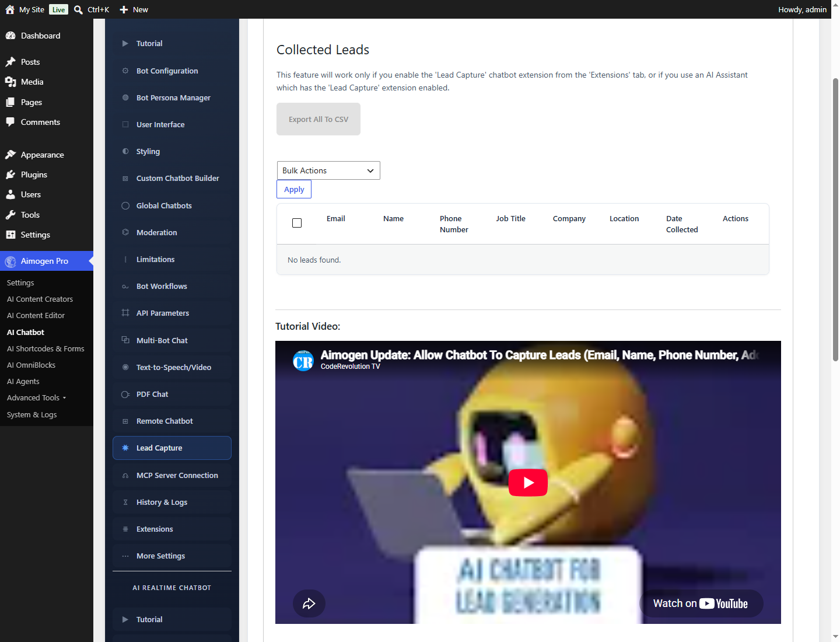Viewport: 840px width, 642px height.
Task: Open the AI Content Editor submenu link
Action: point(36,316)
